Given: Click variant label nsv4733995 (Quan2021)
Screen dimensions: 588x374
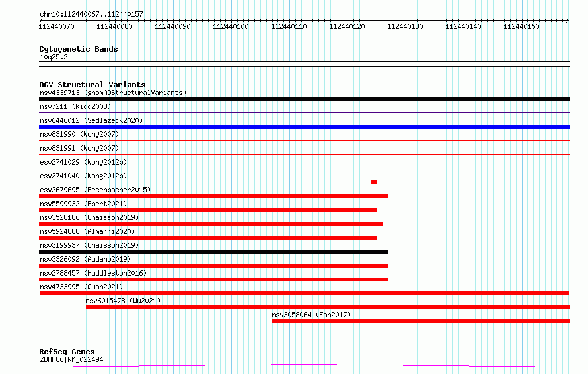Looking at the screenshot, I should (81, 287).
